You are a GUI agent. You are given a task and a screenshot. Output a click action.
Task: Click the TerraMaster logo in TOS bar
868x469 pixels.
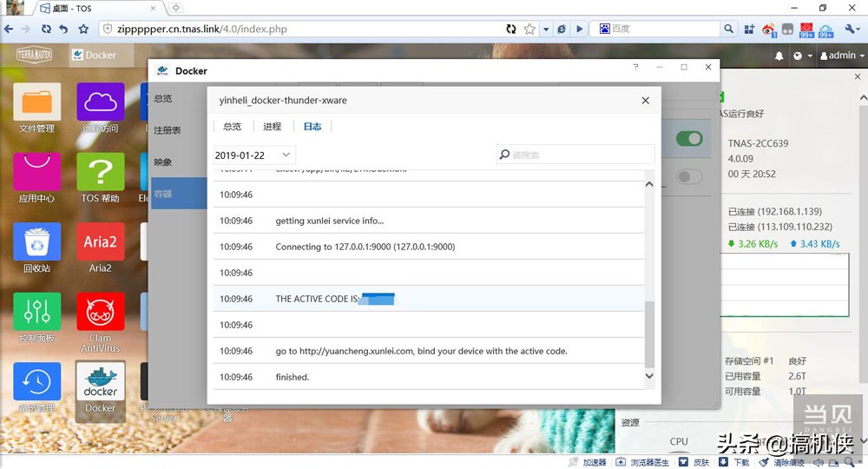pos(35,55)
